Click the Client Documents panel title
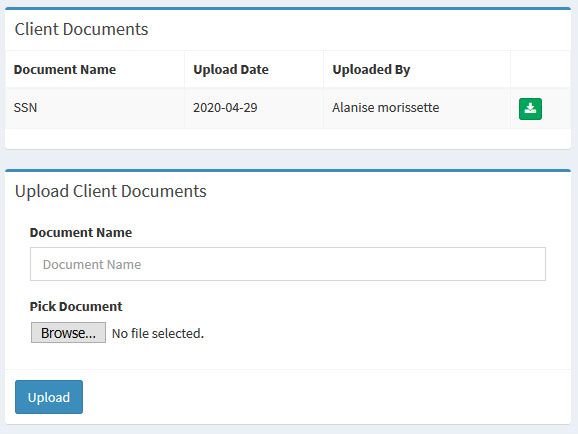Viewport: 578px width, 434px height. click(81, 29)
